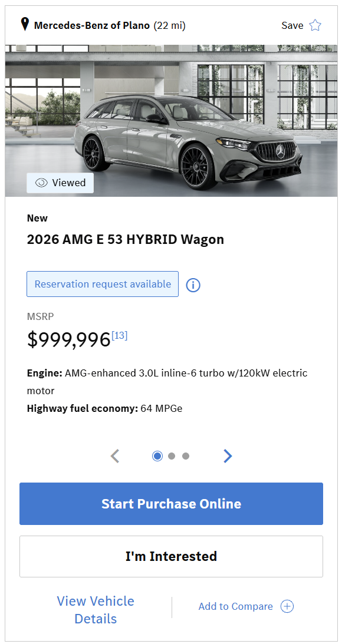Open the reservation info circle icon
This screenshot has height=644, width=342.
(193, 285)
